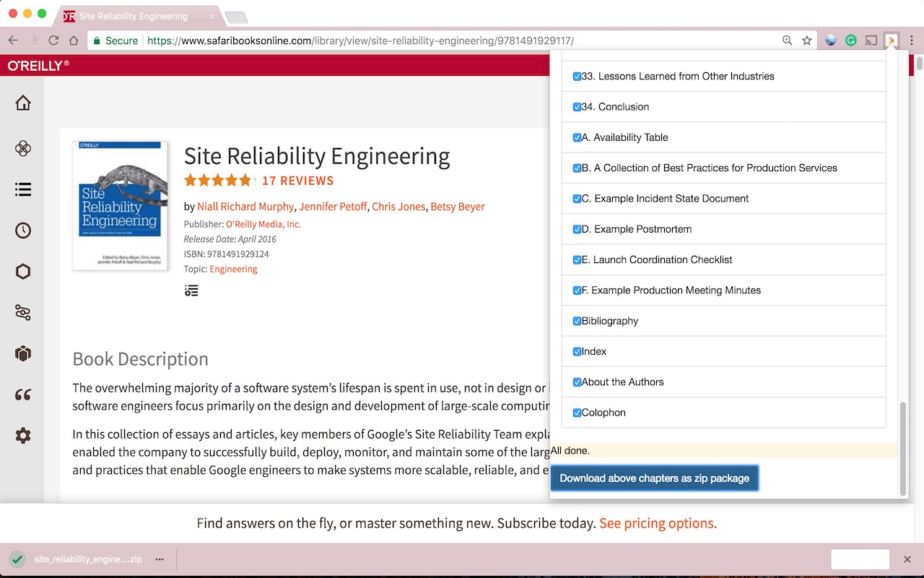The height and width of the screenshot is (578, 924).
Task: Open author Chris Jones link
Action: coord(398,207)
